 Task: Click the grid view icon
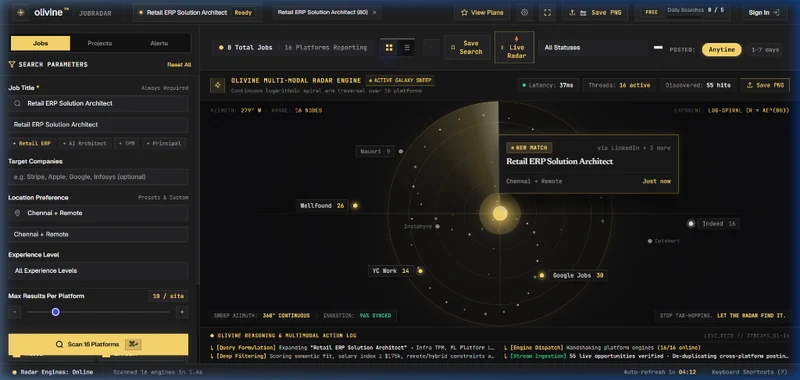(389, 47)
